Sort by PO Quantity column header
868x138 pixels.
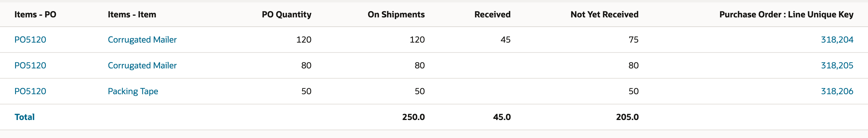click(286, 14)
